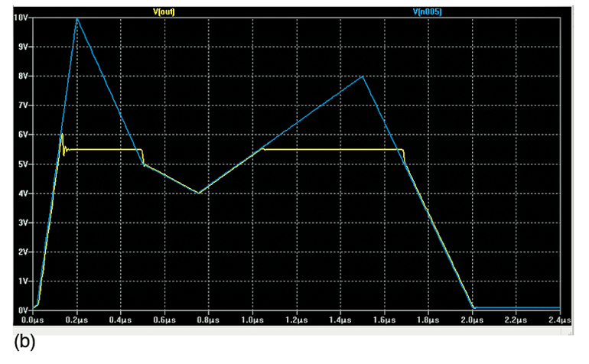Click blue trace flat tail after 2.0µs
The width and height of the screenshot is (589, 364).
point(520,307)
